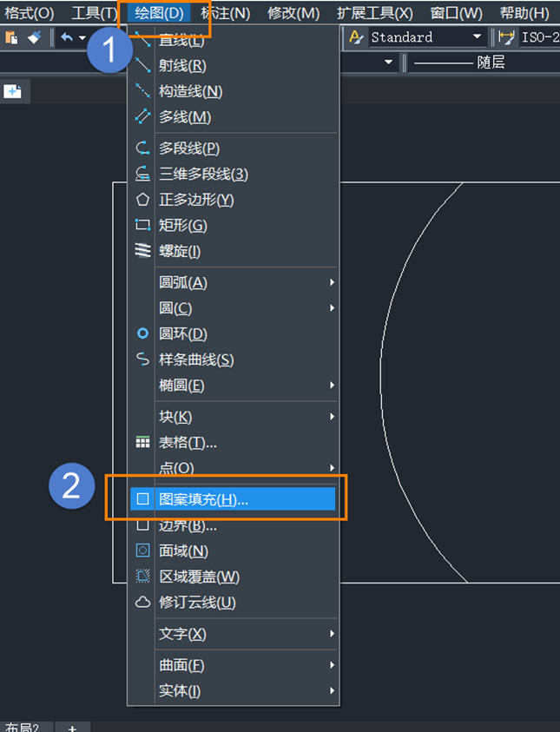The height and width of the screenshot is (732, 560).
Task: Choose 多段线(P) menu entry
Action: (x=233, y=148)
